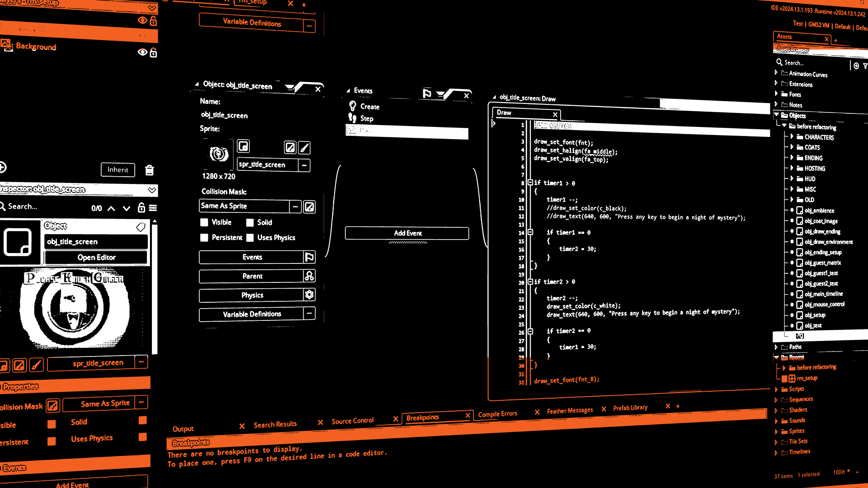868x488 pixels.
Task: Enable the Visible checkbox in object editor
Action: tap(204, 222)
